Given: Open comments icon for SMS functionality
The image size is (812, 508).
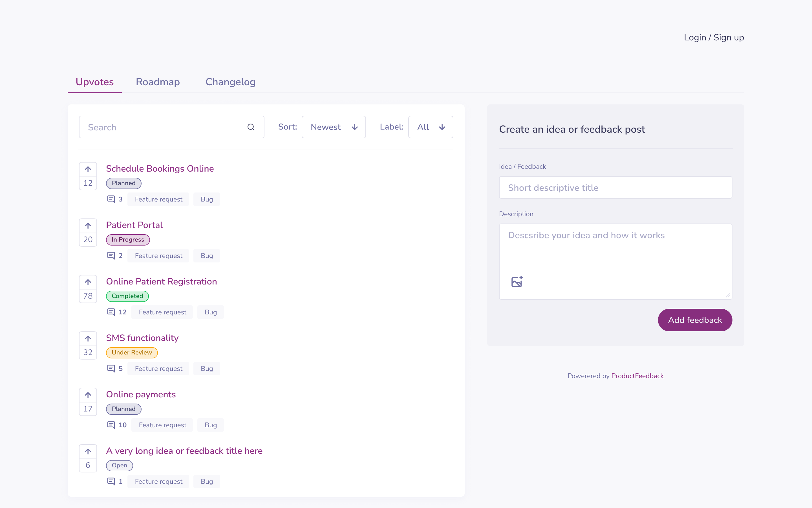Looking at the screenshot, I should [111, 369].
